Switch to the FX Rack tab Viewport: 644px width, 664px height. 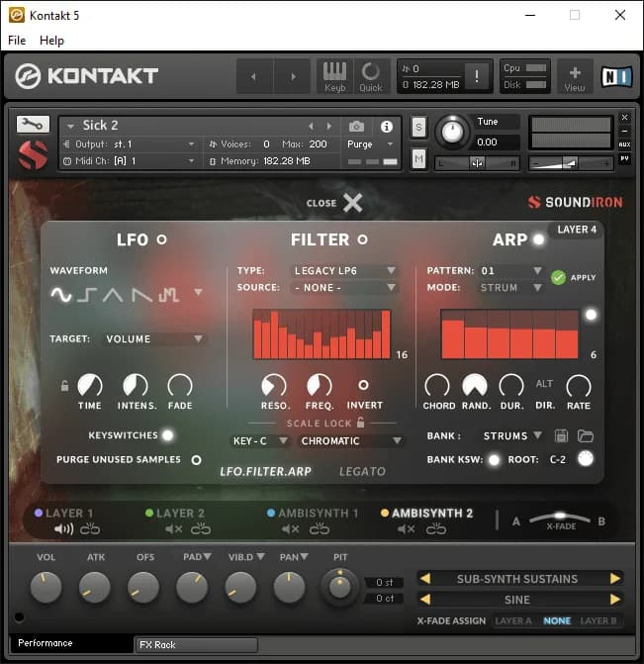pyautogui.click(x=195, y=644)
